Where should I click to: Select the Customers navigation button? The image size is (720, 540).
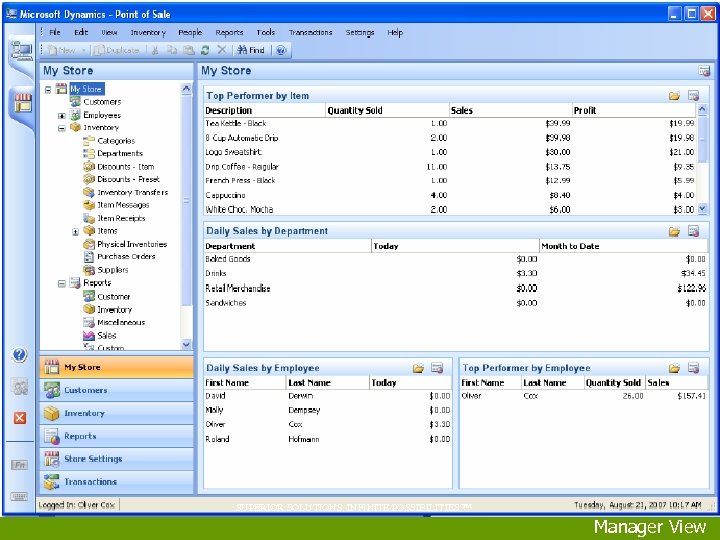117,390
